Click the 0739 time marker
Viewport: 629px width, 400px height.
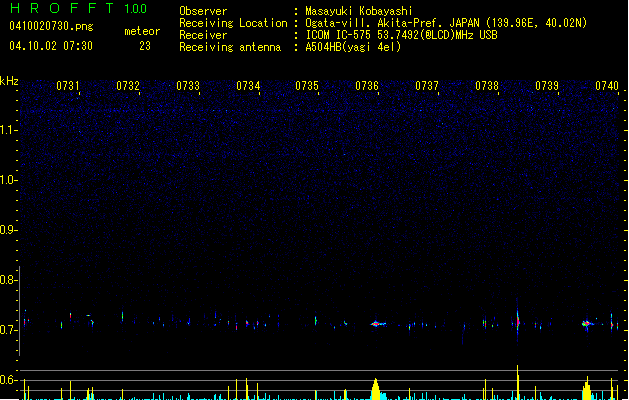coord(547,86)
